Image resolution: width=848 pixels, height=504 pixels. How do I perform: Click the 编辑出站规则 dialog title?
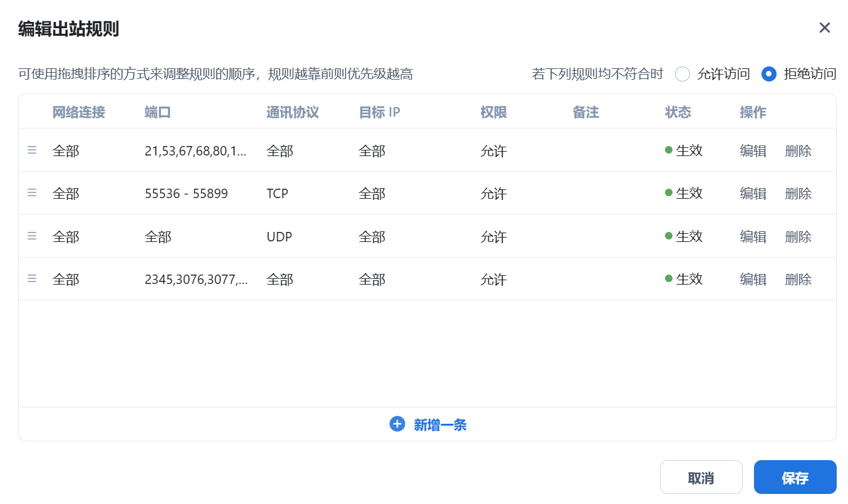click(x=69, y=29)
